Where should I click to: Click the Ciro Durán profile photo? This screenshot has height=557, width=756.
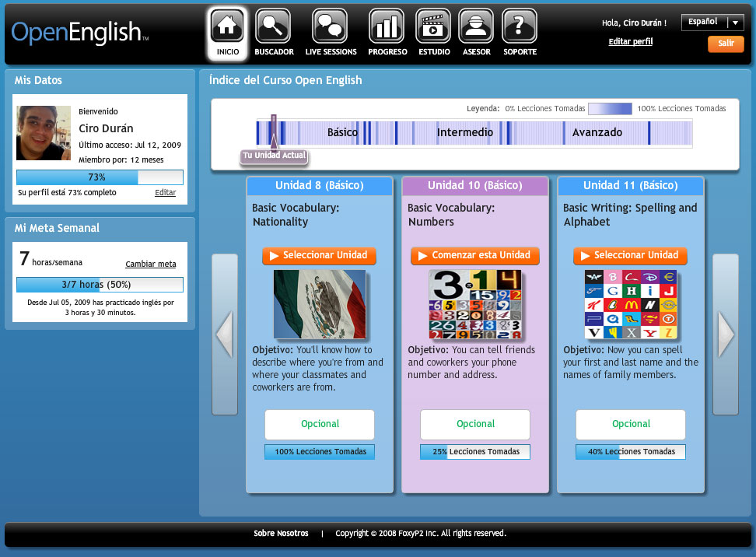coord(44,133)
